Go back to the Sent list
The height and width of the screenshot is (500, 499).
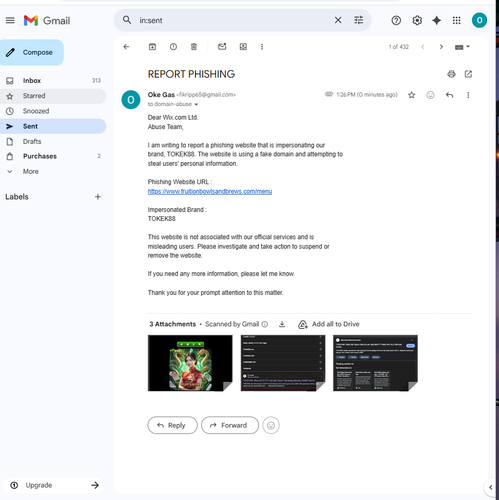pyautogui.click(x=126, y=47)
